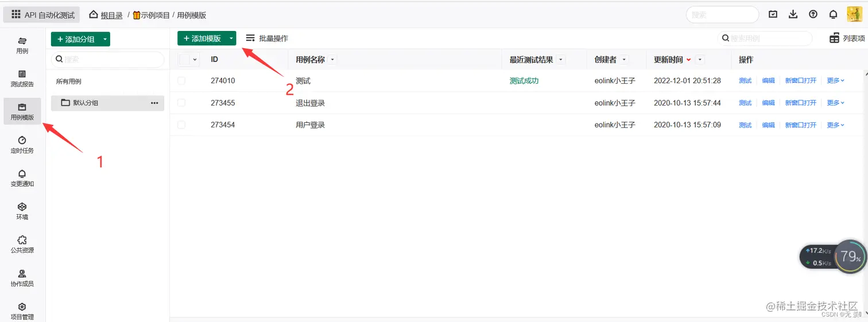Screen dimensions: 868x322
Task: Select the 默认分组 folder
Action: click(x=108, y=103)
